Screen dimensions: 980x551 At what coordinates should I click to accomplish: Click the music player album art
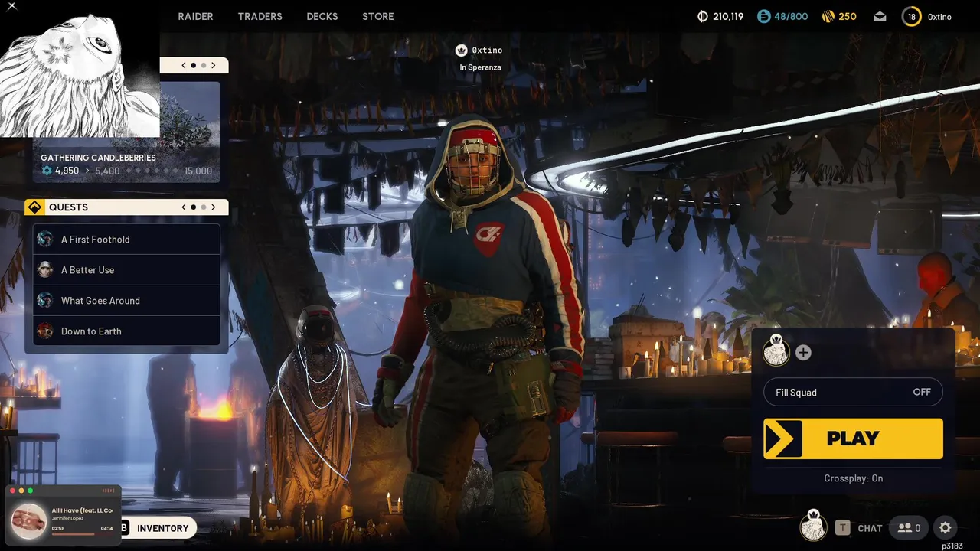[x=29, y=520]
